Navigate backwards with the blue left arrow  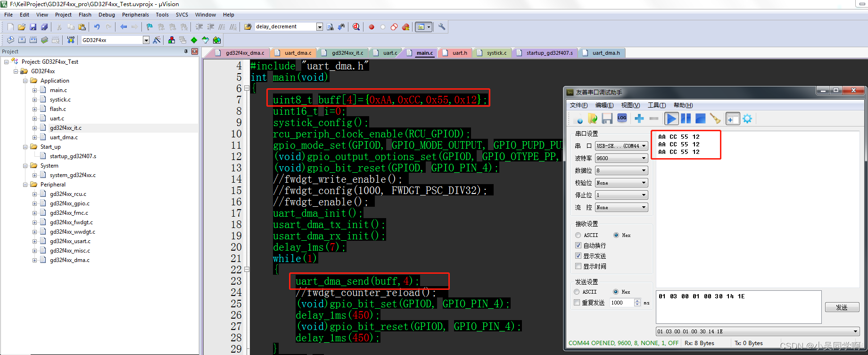124,27
